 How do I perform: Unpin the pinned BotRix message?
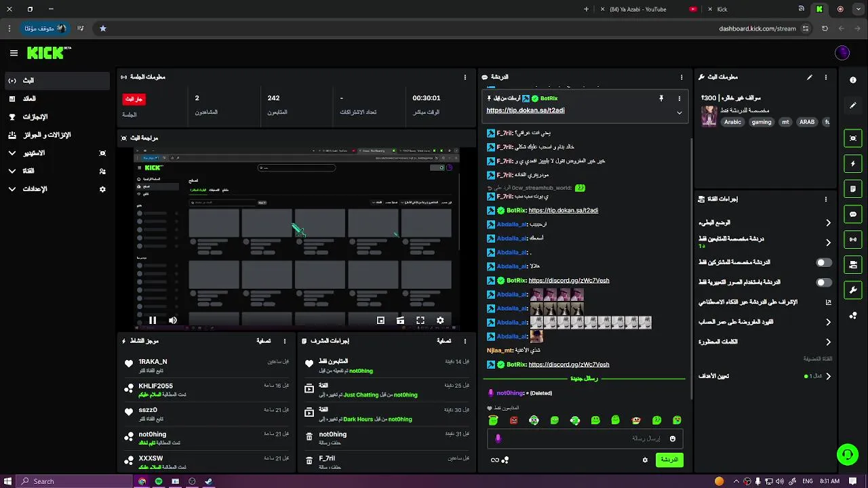661,98
